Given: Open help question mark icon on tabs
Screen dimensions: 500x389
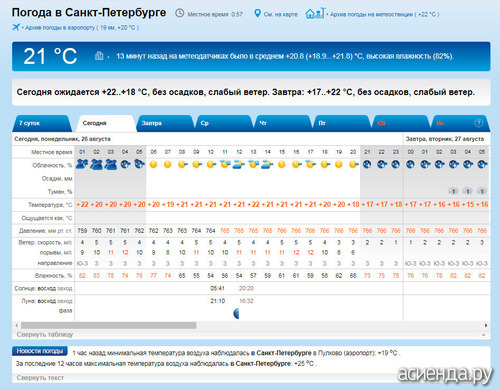Looking at the screenshot, I should tap(479, 123).
